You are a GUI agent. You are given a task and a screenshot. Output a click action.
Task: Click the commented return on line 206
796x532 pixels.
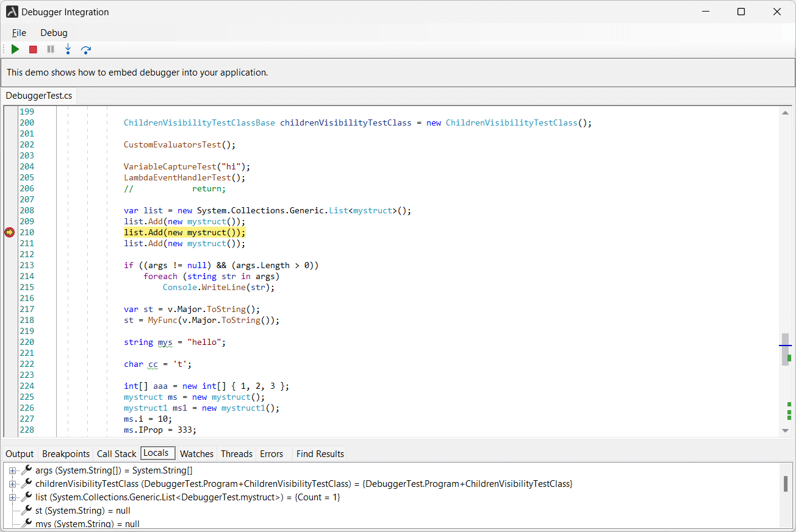point(174,188)
